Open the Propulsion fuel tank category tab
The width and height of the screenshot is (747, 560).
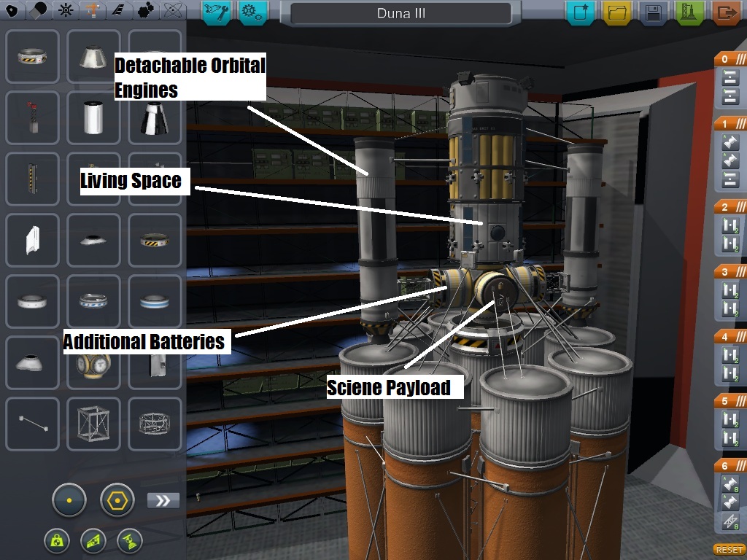tap(39, 10)
